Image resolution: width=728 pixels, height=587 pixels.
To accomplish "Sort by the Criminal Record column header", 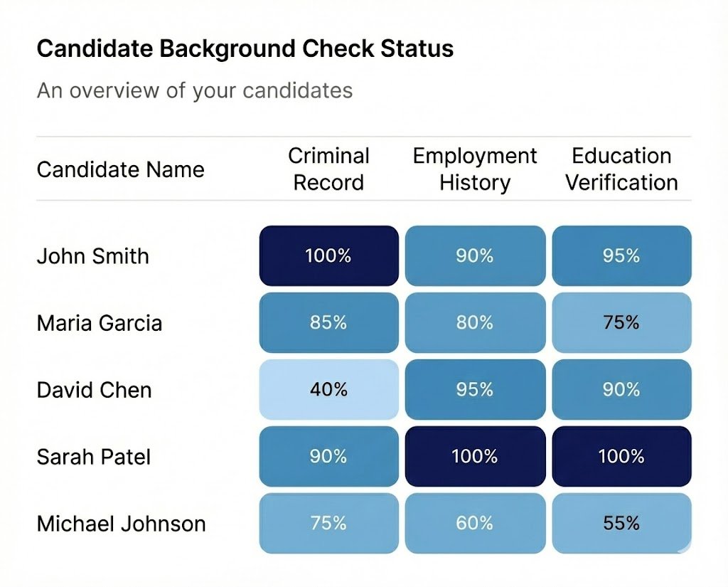I will [x=328, y=169].
